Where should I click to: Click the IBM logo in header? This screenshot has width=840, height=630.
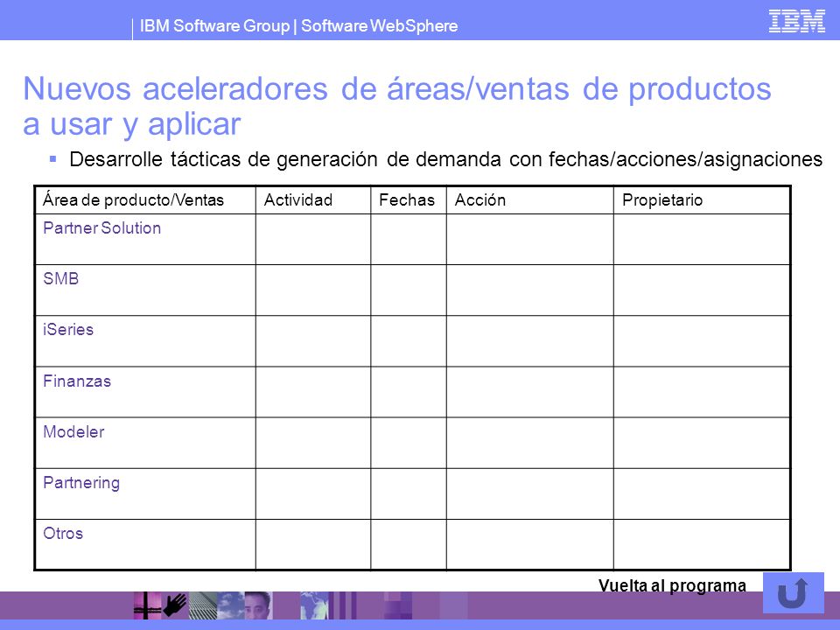[796, 21]
